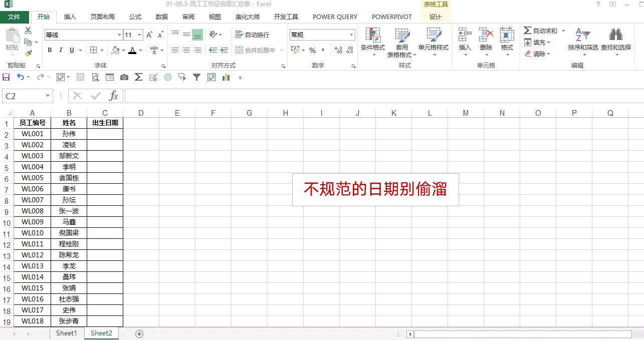This screenshot has height=340, width=644.
Task: Click the Help question mark icon
Action: pyautogui.click(x=598, y=4)
